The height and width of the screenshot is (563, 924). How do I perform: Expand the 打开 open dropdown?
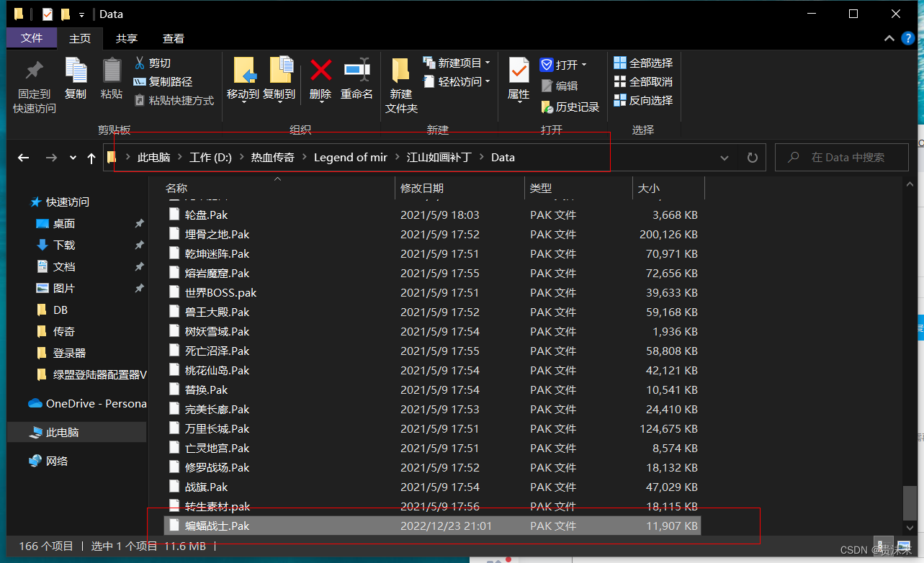click(583, 65)
